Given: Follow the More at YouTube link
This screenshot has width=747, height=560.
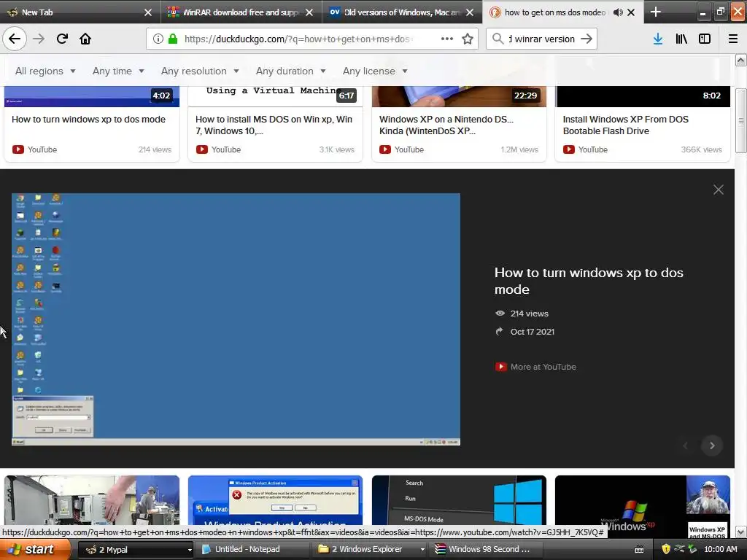Looking at the screenshot, I should click(543, 367).
